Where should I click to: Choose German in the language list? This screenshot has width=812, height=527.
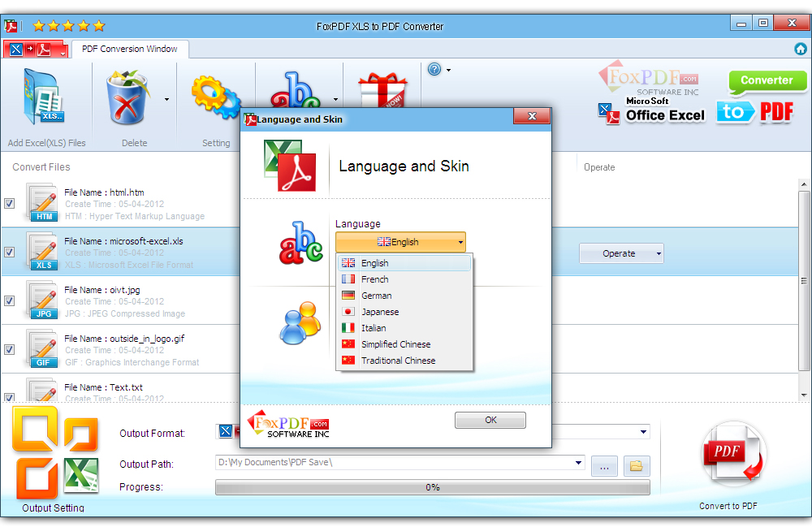coord(404,296)
